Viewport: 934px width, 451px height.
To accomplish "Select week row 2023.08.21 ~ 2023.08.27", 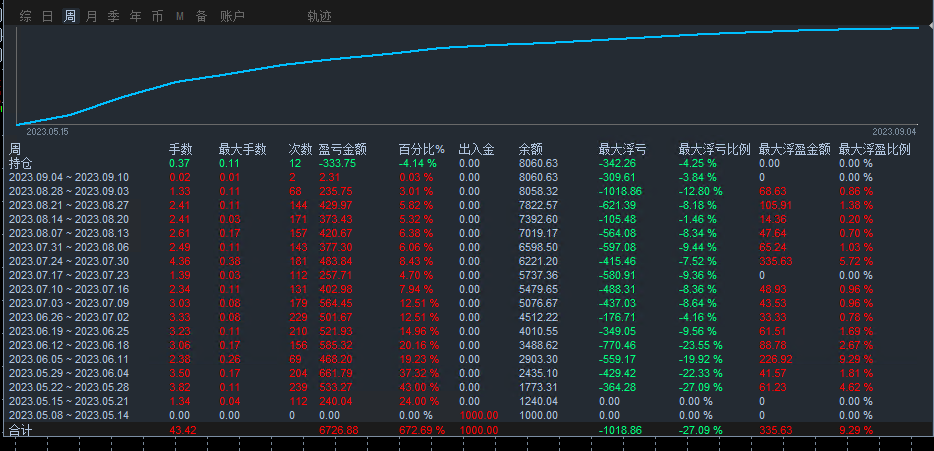I will (x=69, y=205).
